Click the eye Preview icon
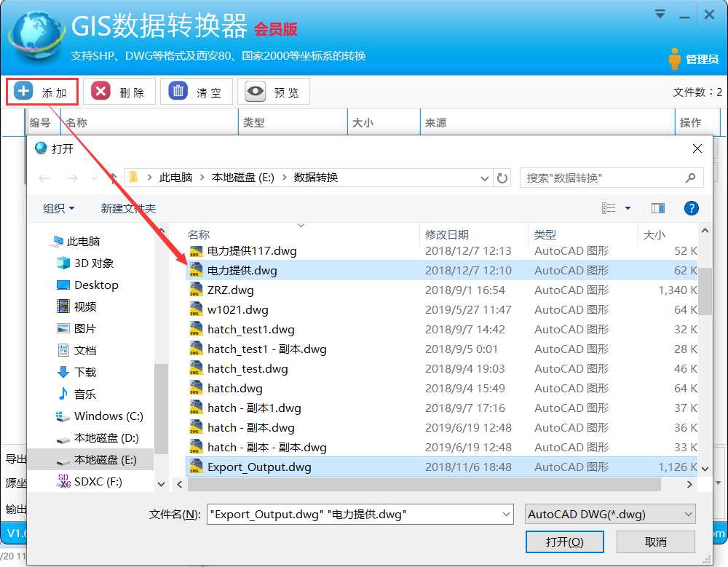Screen dimensions: 728x567 pos(255,91)
